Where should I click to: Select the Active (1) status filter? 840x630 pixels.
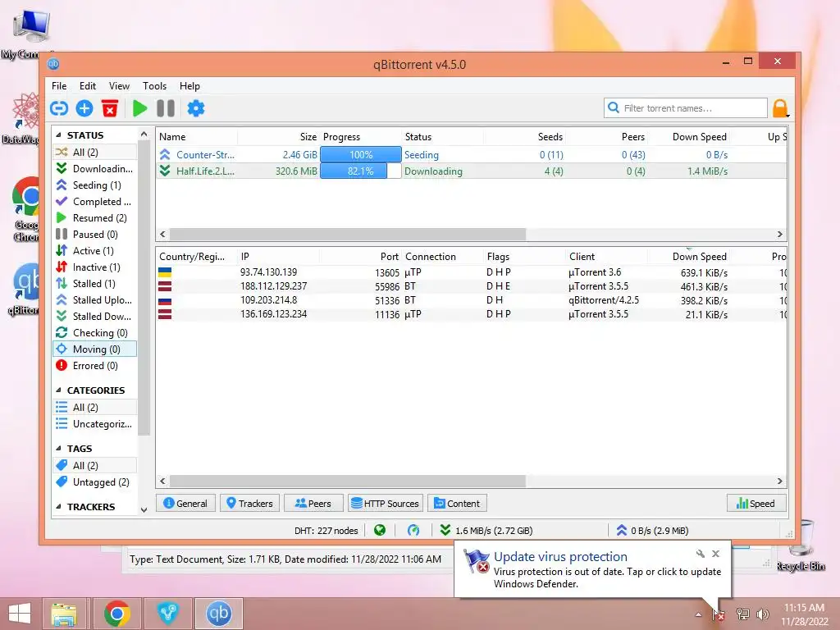95,251
